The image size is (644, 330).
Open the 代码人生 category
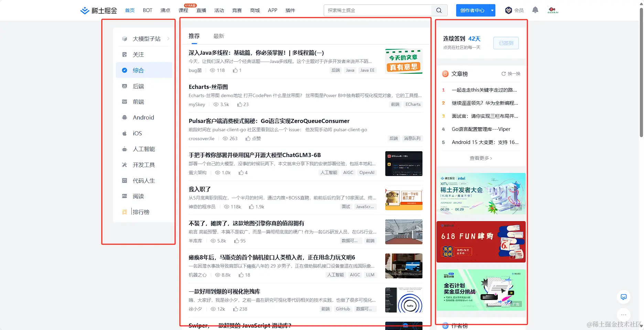[x=144, y=181]
